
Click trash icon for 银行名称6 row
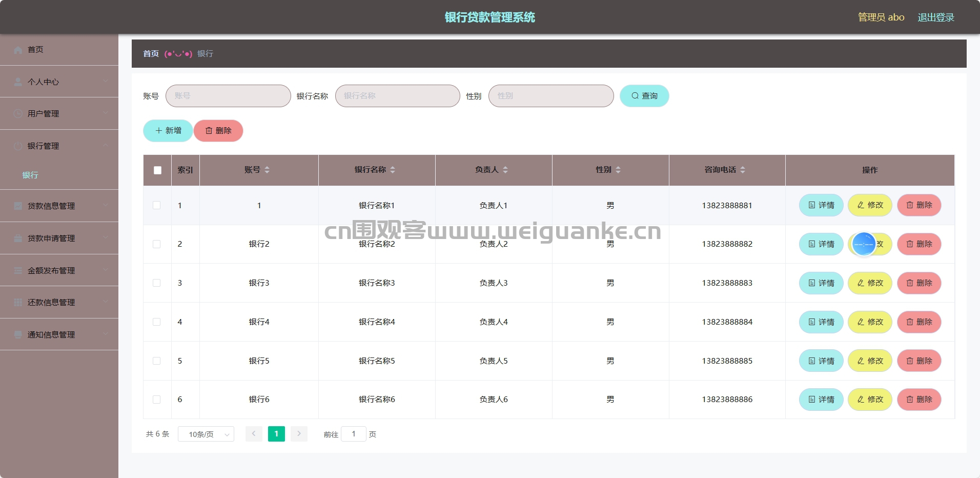tap(910, 400)
